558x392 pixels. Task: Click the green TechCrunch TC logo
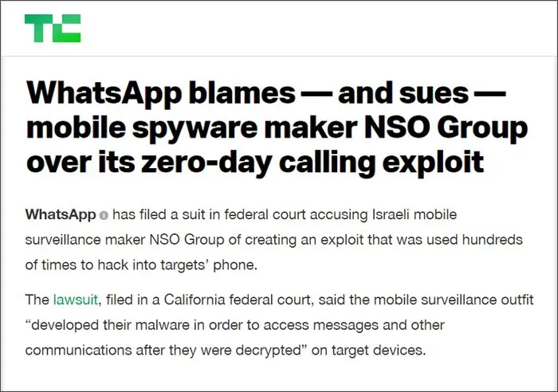click(53, 28)
